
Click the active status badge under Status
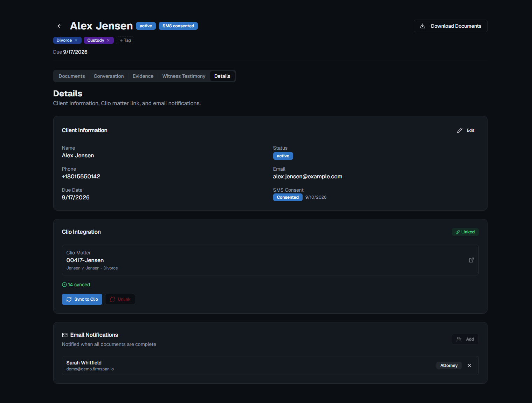coord(283,156)
